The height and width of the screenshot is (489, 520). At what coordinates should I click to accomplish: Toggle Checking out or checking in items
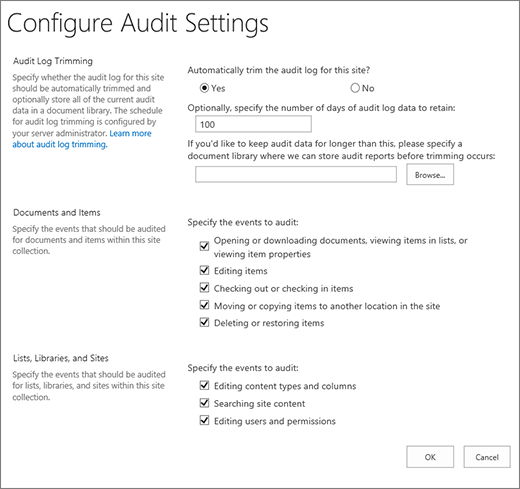pyautogui.click(x=204, y=288)
